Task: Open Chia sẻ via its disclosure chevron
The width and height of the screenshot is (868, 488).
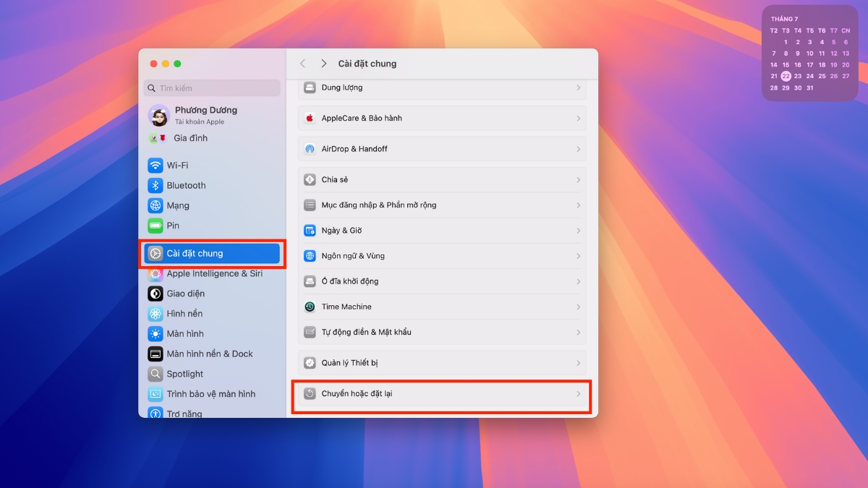Action: (577, 179)
